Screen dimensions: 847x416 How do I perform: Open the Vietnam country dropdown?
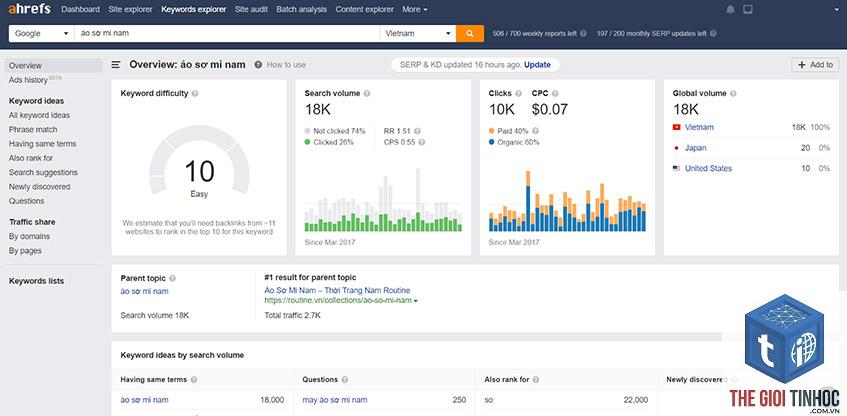(418, 33)
